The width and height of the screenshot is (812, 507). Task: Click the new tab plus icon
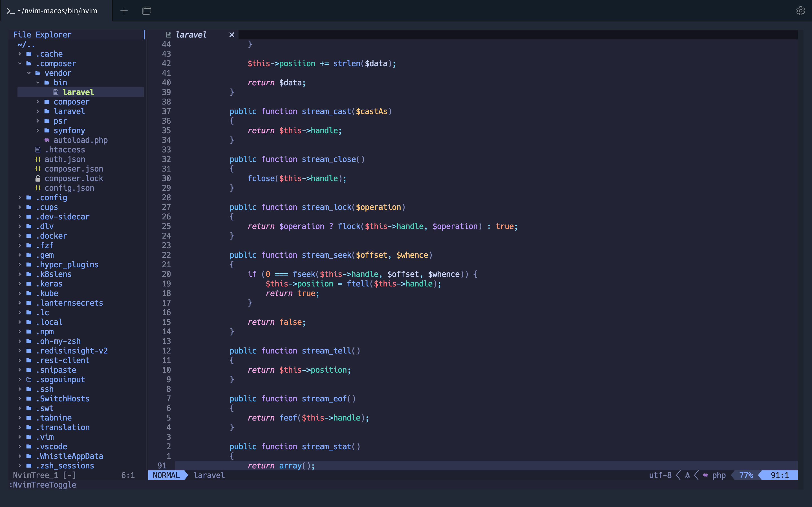(x=124, y=11)
